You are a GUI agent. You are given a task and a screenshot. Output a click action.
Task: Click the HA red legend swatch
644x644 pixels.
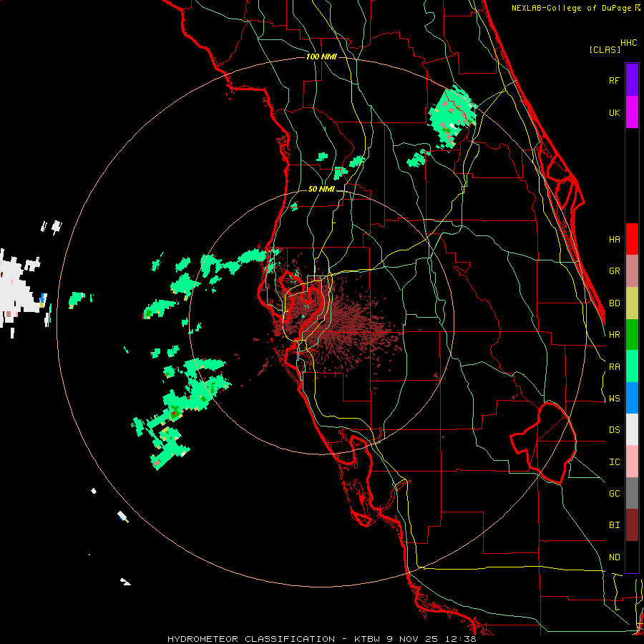point(632,239)
